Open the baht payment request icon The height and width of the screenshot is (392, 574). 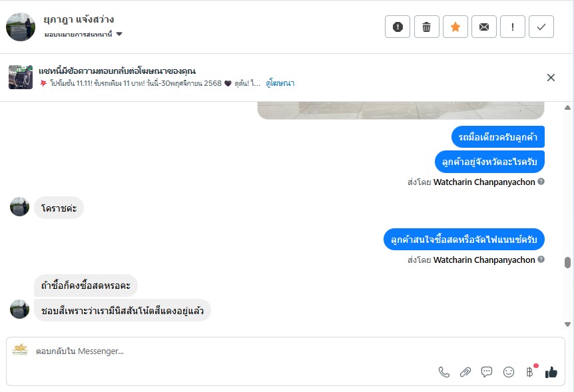(x=530, y=372)
